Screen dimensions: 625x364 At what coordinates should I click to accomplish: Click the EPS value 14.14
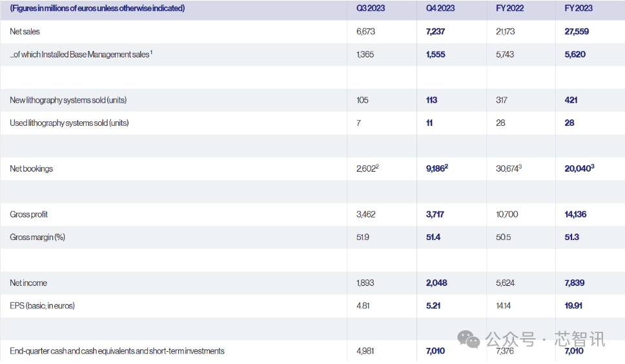click(x=503, y=306)
